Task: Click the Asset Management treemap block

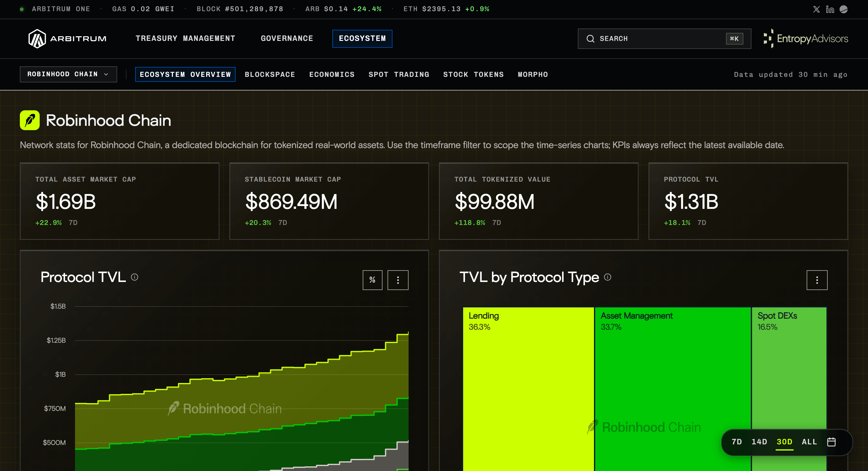Action: pos(673,389)
